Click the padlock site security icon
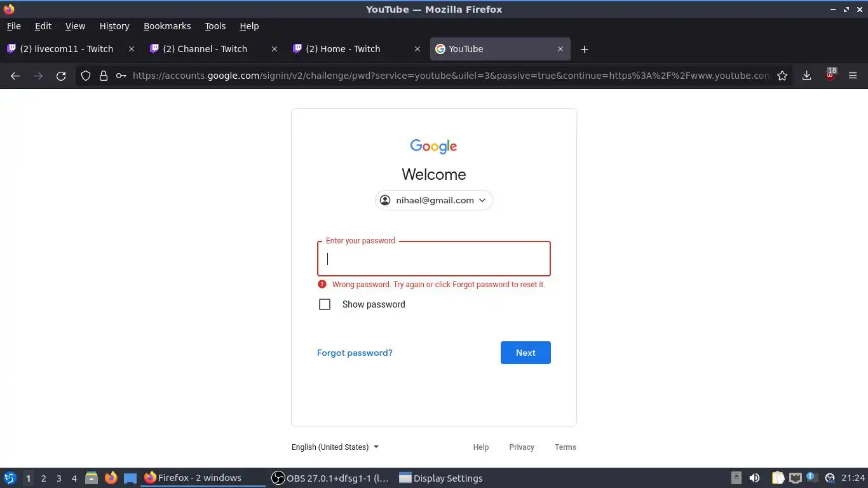The height and width of the screenshot is (488, 868). 104,76
